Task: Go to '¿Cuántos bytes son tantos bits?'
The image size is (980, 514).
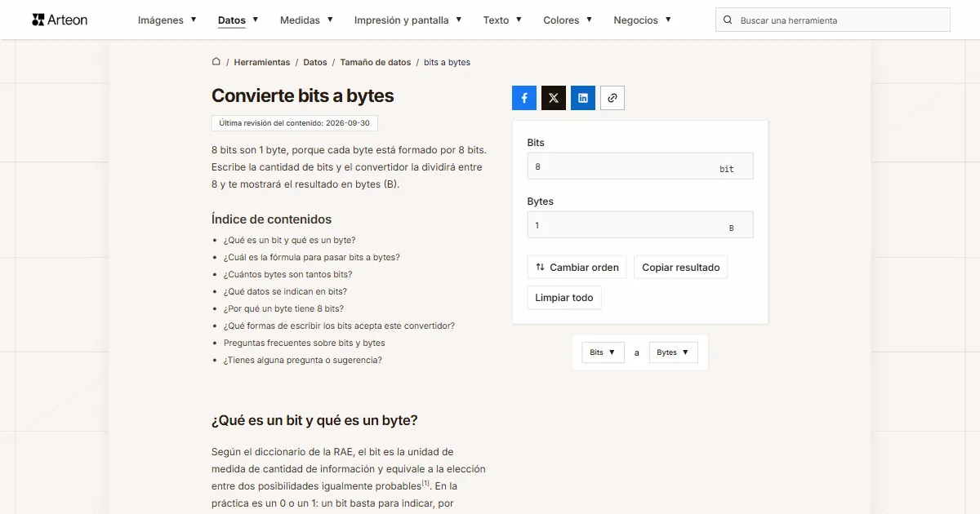Action: point(288,274)
